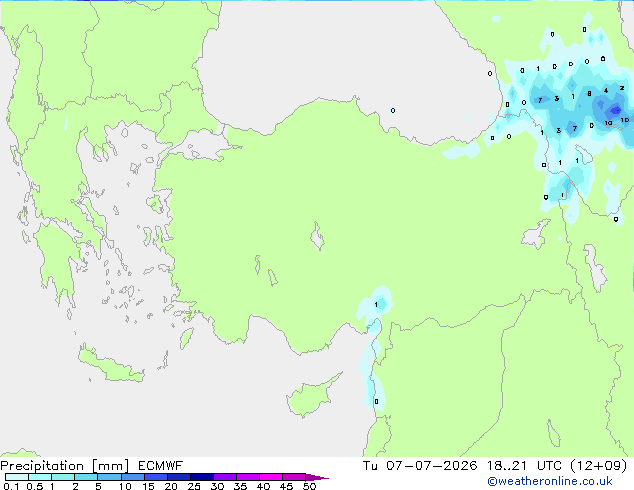
Task: Click the '15' legend scale label
Action: pyautogui.click(x=148, y=486)
